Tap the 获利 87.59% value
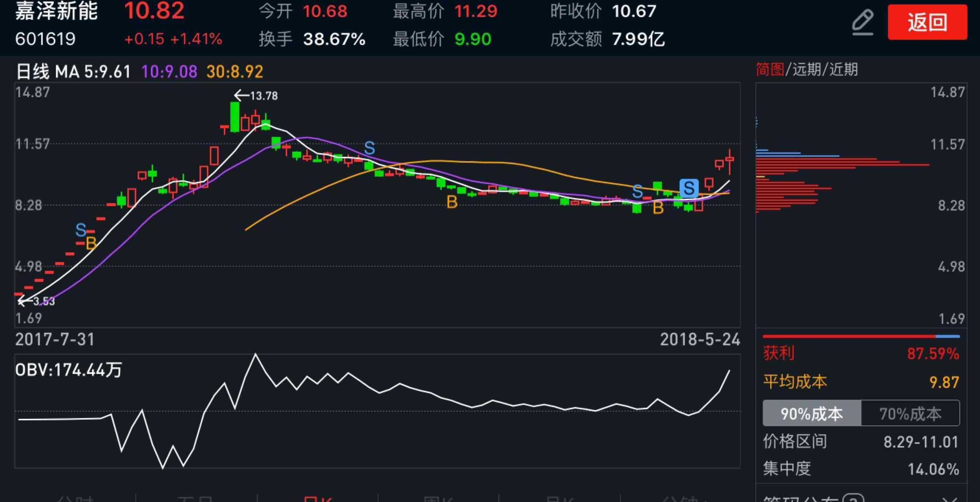This screenshot has height=502, width=980. click(x=933, y=354)
